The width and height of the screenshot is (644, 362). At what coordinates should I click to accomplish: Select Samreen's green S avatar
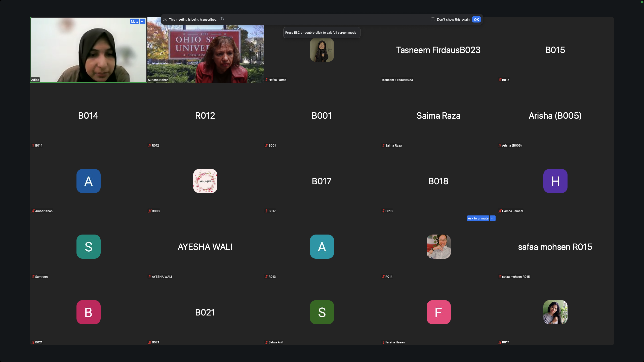click(88, 247)
